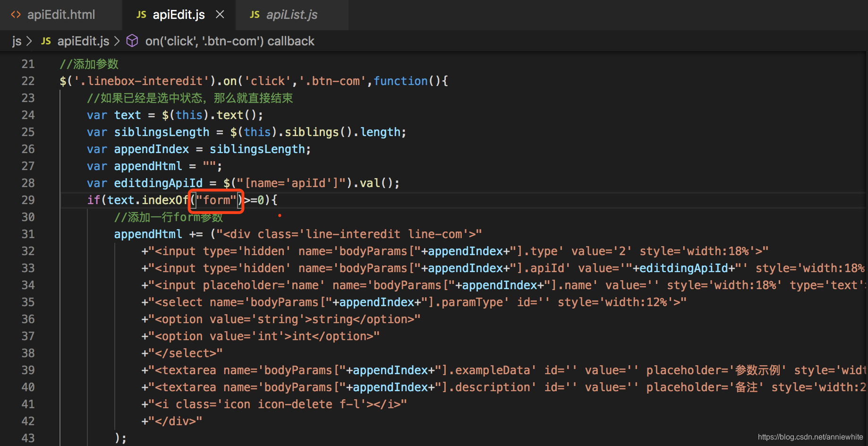Click line number 29 in the gutter

28,200
